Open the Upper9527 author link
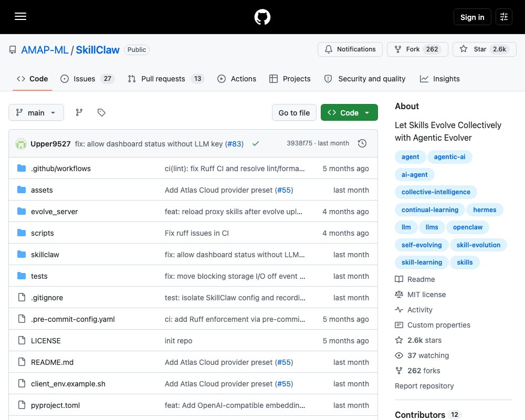525x420 pixels. point(50,144)
